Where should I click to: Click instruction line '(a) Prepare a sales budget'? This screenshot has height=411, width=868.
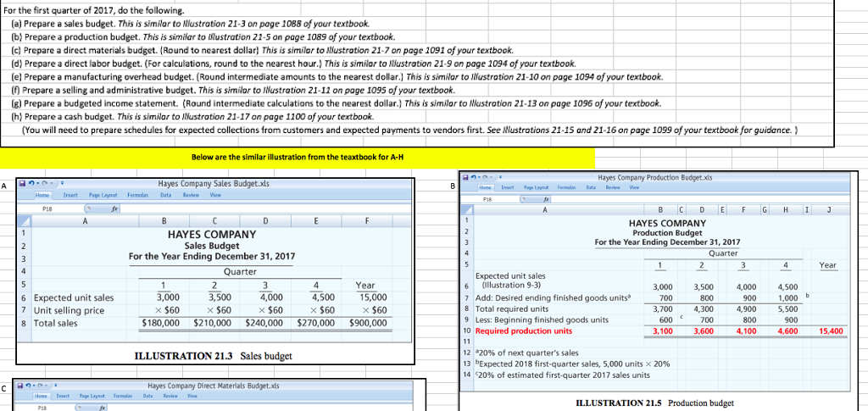pyautogui.click(x=191, y=24)
